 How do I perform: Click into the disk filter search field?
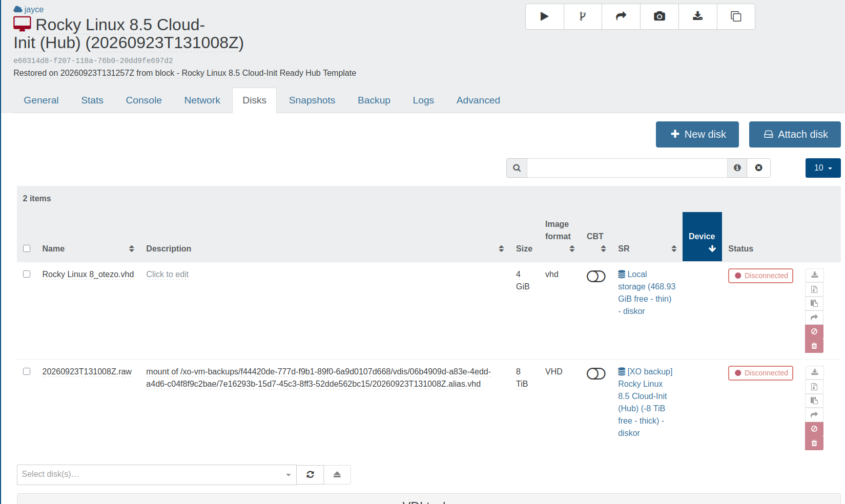[627, 168]
